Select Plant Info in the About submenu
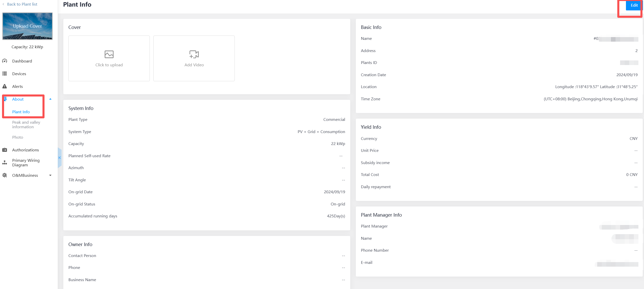This screenshot has height=289, width=644. coord(21,112)
